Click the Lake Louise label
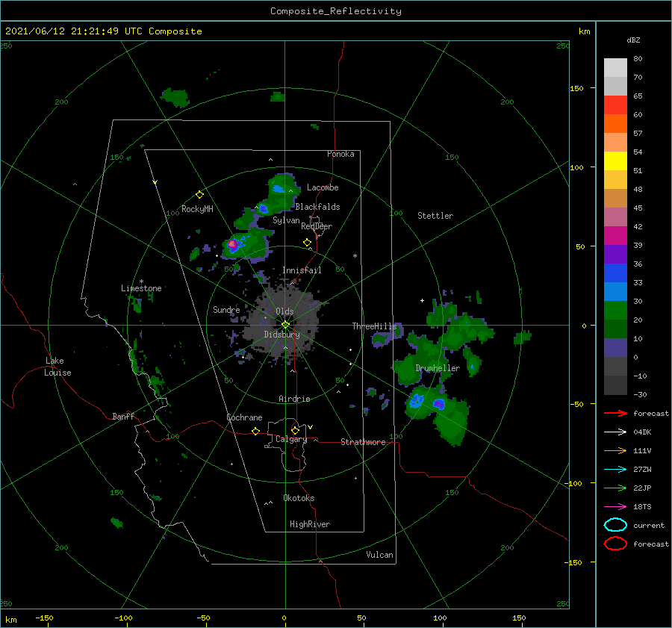This screenshot has height=628, width=672. [x=57, y=367]
